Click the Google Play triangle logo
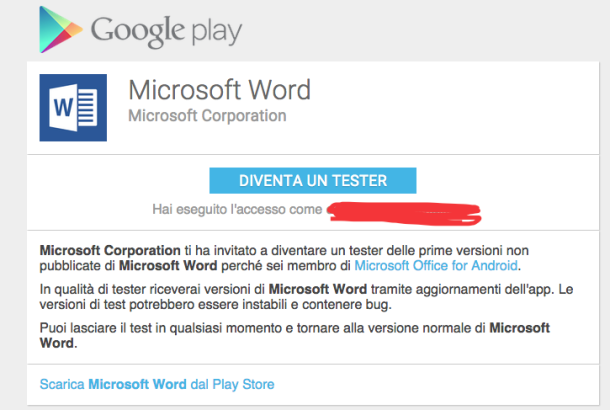 (57, 30)
